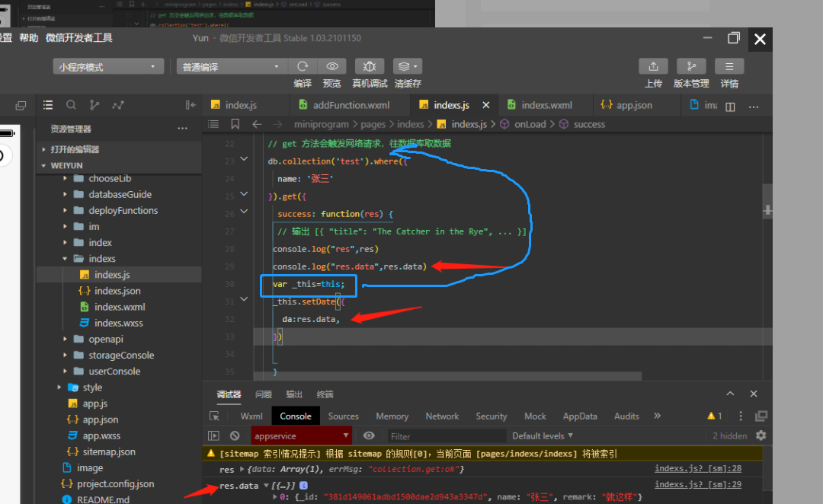Collapse the WEIYUN project root
Screen dimensions: 823x504
(43, 165)
